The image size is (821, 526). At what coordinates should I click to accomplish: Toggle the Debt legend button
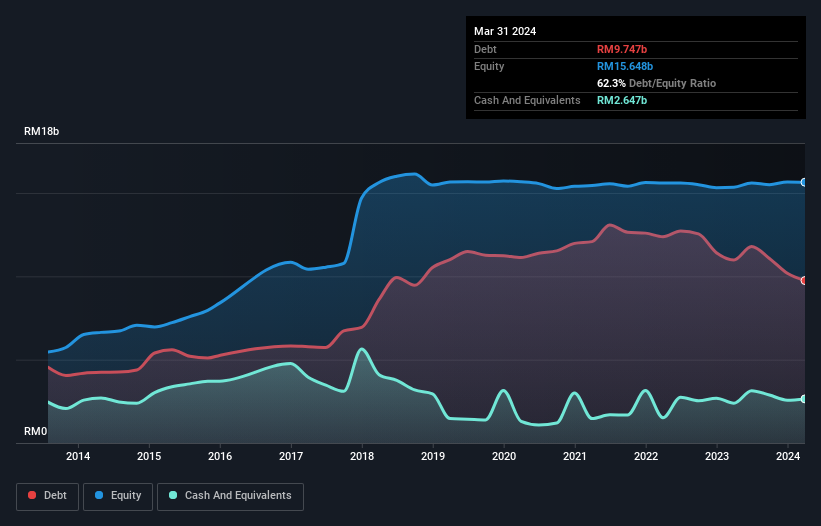click(47, 496)
